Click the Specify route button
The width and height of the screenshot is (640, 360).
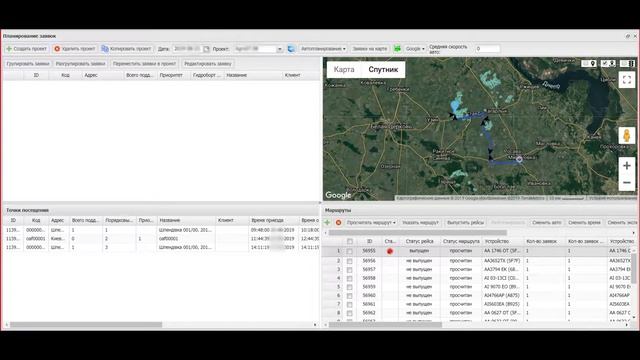(x=420, y=223)
